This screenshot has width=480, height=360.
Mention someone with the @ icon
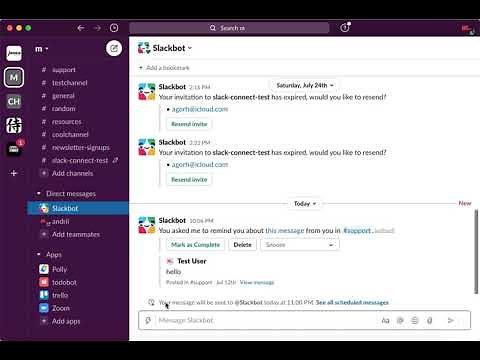coord(400,321)
